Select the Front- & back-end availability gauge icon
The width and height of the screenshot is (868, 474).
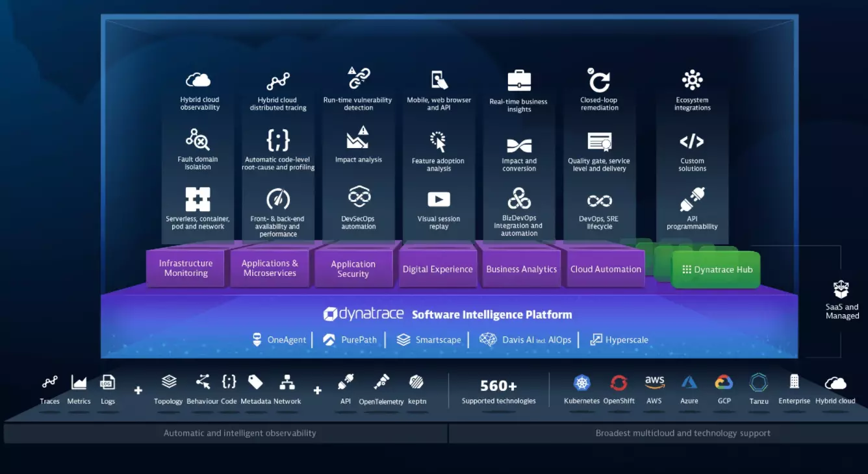point(278,199)
